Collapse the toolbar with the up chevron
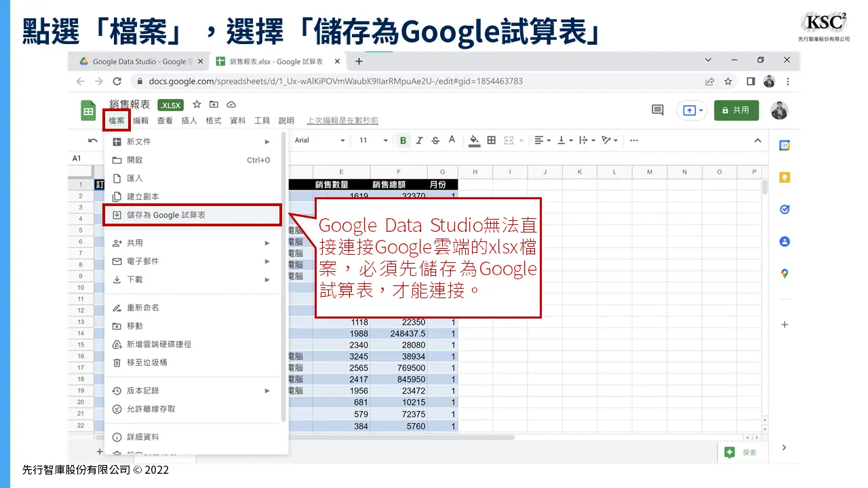The width and height of the screenshot is (868, 488). point(758,140)
